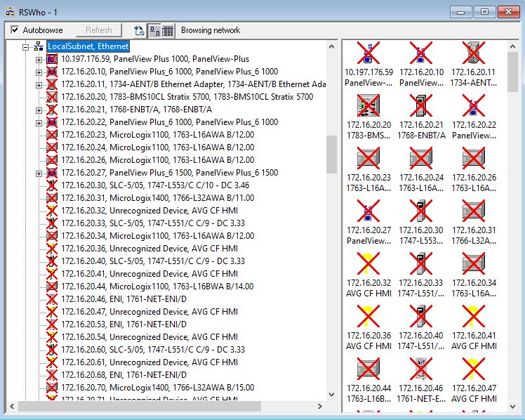The image size is (525, 420).
Task: Click left arrow of tree horizontal scrollbar
Action: pos(12,406)
